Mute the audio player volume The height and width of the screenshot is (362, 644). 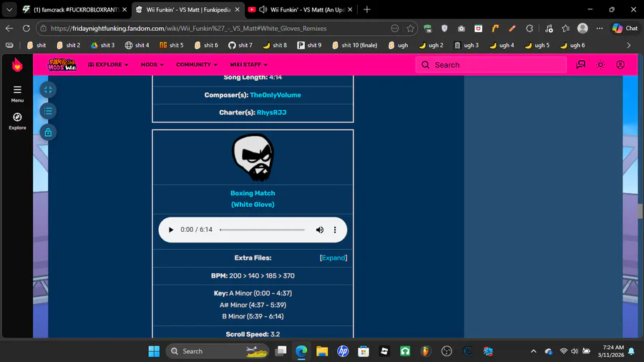[320, 230]
